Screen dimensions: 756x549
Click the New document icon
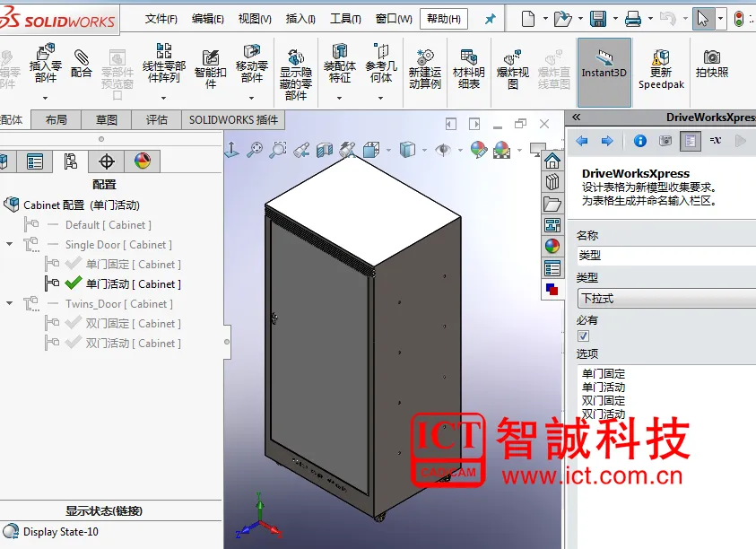pos(528,19)
